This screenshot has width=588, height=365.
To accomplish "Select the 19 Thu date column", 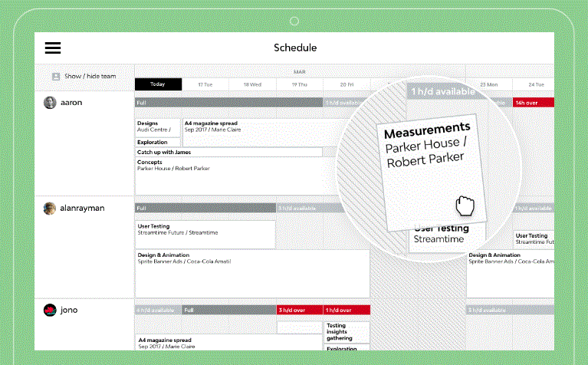I will tap(299, 84).
